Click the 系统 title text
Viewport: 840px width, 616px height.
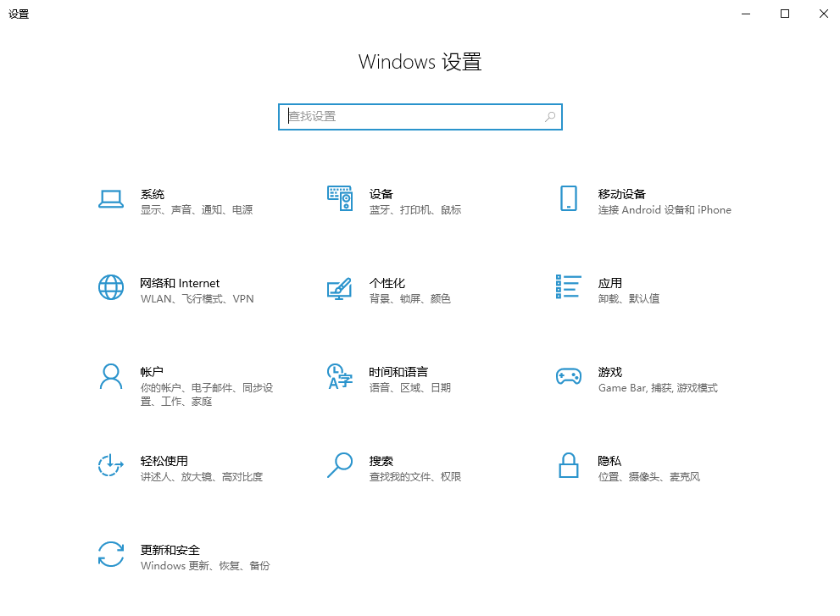153,194
